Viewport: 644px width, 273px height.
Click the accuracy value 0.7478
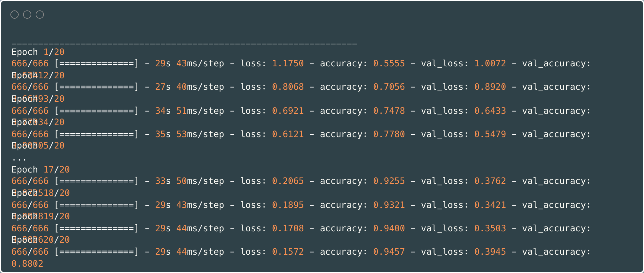coord(389,111)
